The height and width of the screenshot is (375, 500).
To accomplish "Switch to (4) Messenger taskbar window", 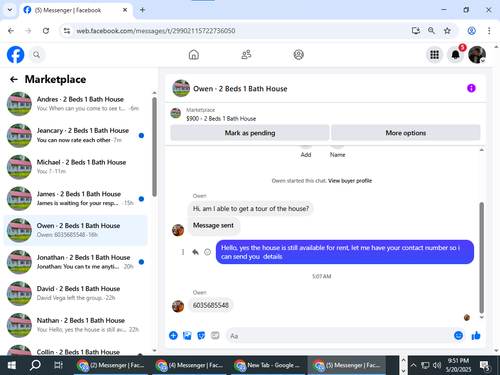I will pyautogui.click(x=189, y=365).
